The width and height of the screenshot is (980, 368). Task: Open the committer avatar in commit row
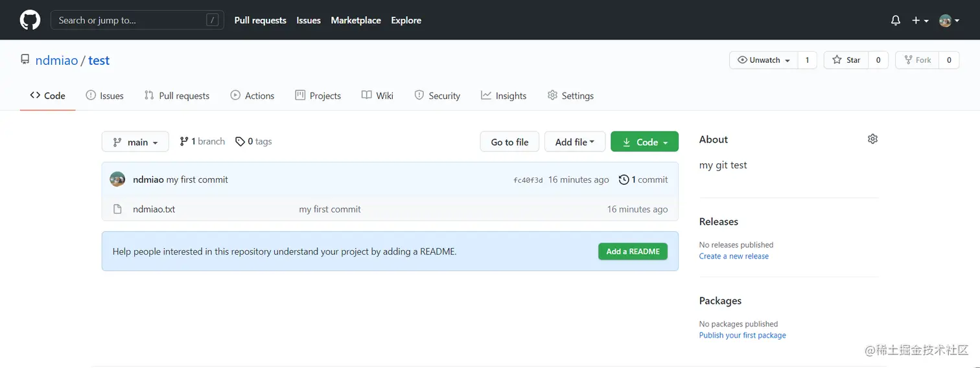pos(117,179)
